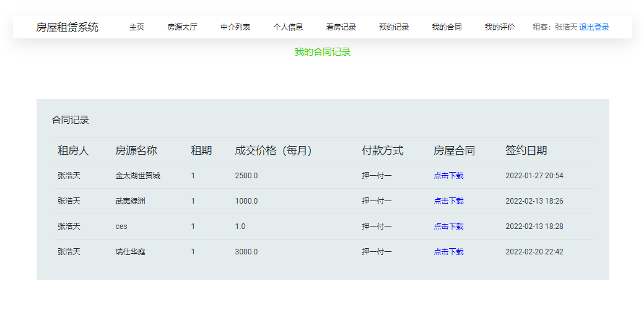Click the date 2022-02-13 18:28
Image resolution: width=644 pixels, height=328 pixels.
(x=534, y=227)
